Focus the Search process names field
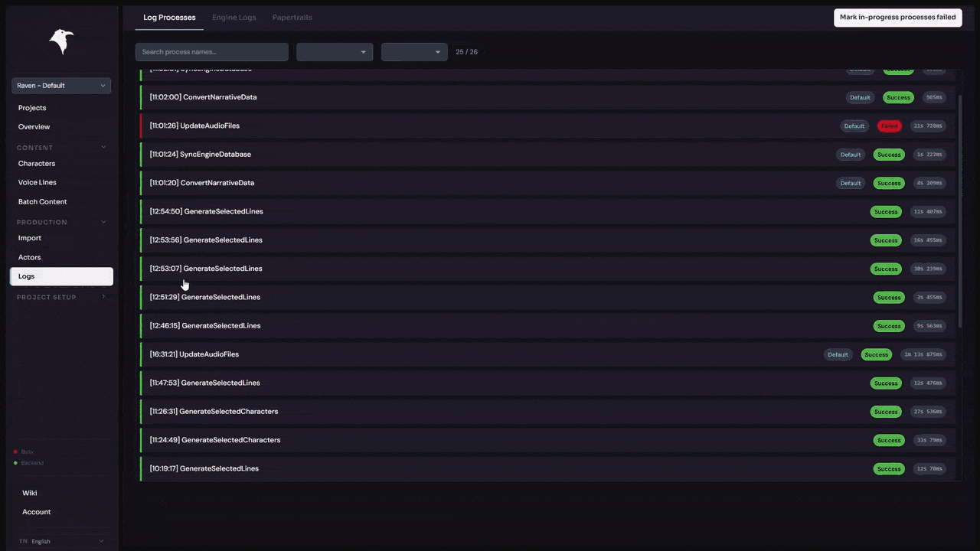 click(212, 52)
